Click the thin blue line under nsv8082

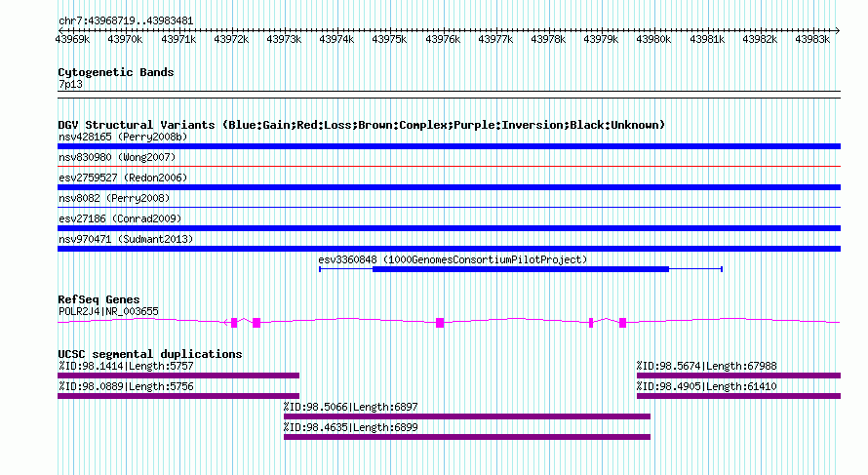tap(449, 207)
